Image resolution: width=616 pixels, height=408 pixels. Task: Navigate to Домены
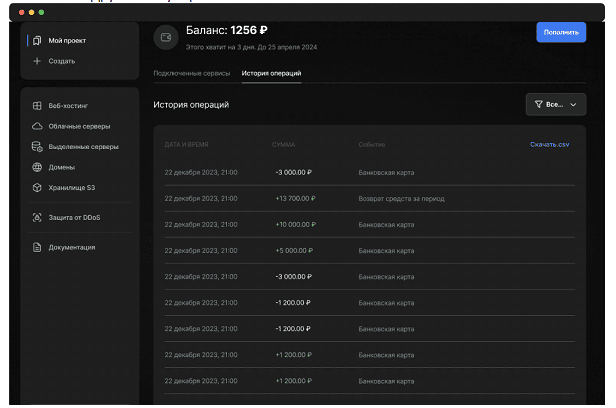(62, 167)
